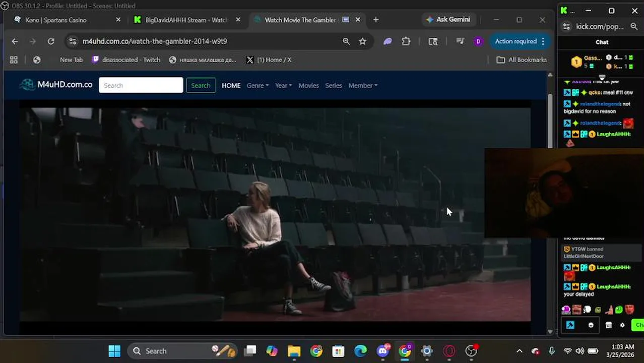The image size is (644, 363).
Task: Click the Kick window site settings icon
Action: point(566,26)
